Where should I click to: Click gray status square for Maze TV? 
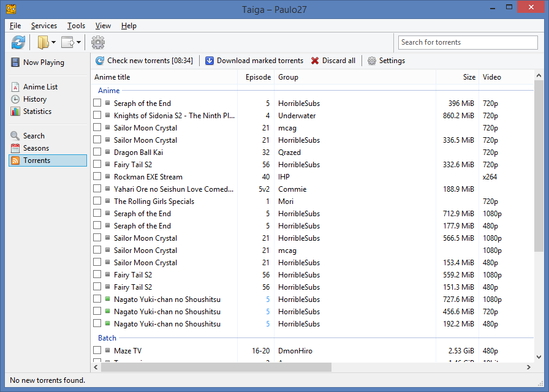[107, 350]
